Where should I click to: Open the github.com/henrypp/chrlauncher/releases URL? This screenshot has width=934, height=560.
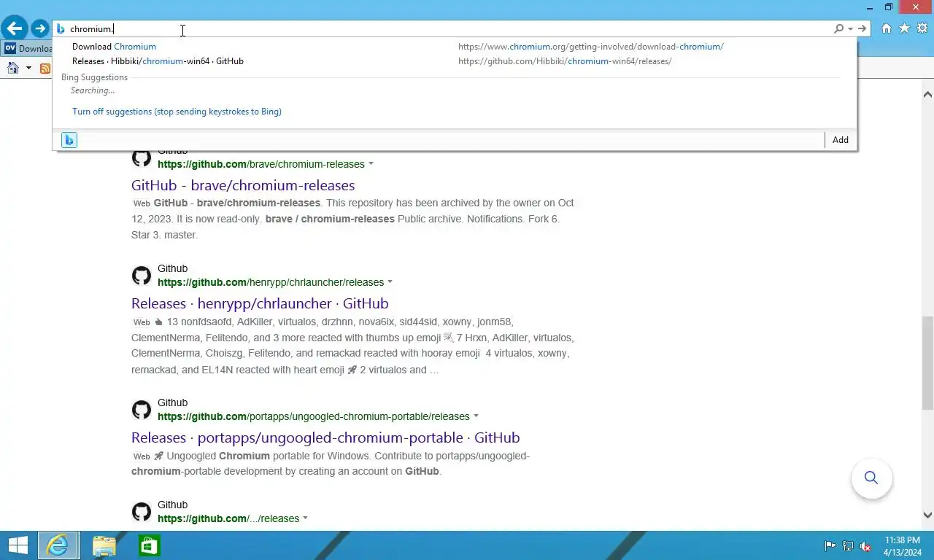271,282
